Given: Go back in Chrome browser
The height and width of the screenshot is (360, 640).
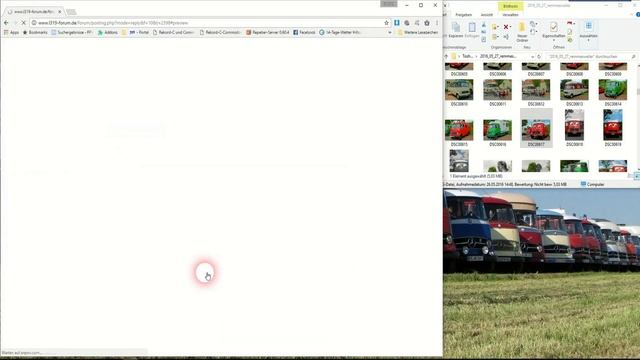Looking at the screenshot, I should pos(6,23).
